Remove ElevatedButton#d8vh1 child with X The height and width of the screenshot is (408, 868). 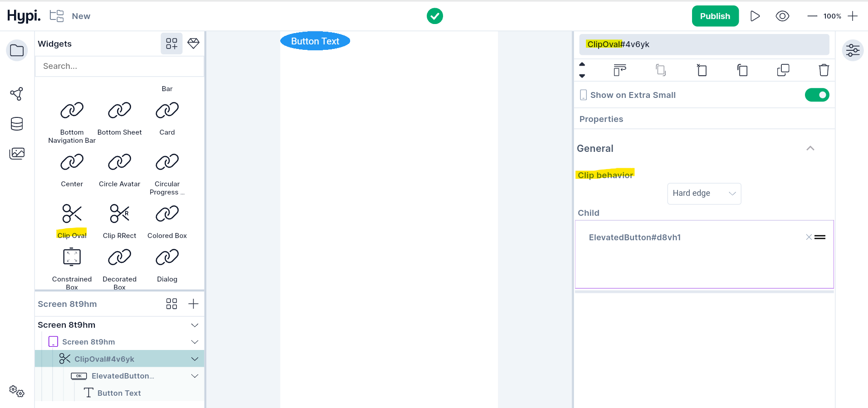click(x=809, y=237)
